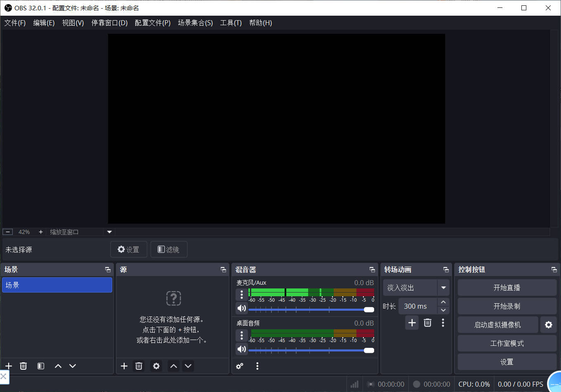Viewport: 561px width, 392px height.
Task: Open the 工具(T) menu
Action: point(231,23)
